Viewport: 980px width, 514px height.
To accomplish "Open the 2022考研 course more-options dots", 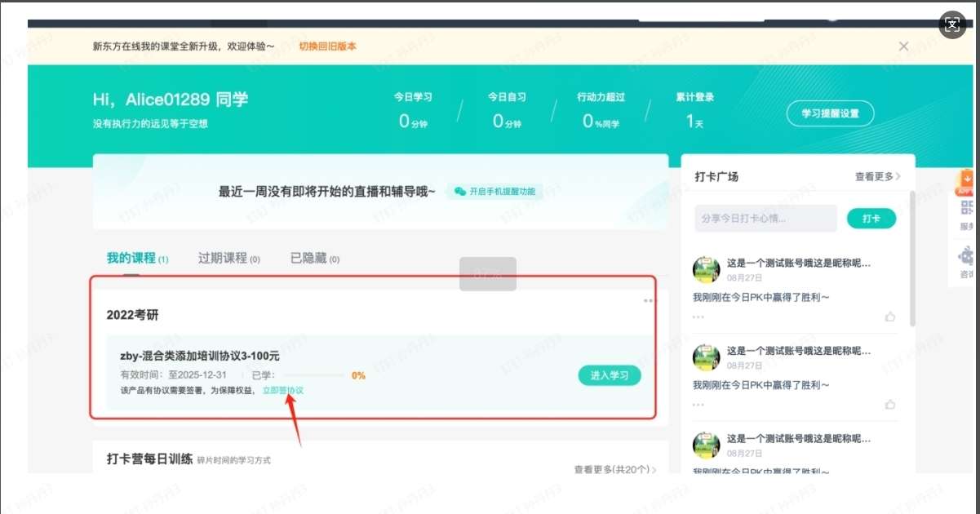I will point(648,301).
